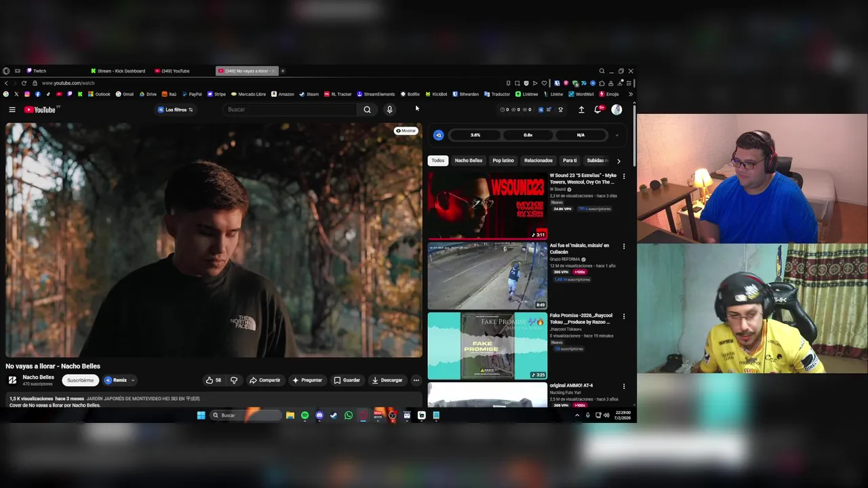868x488 pixels.
Task: Click the Windows Start button
Action: pos(201,415)
